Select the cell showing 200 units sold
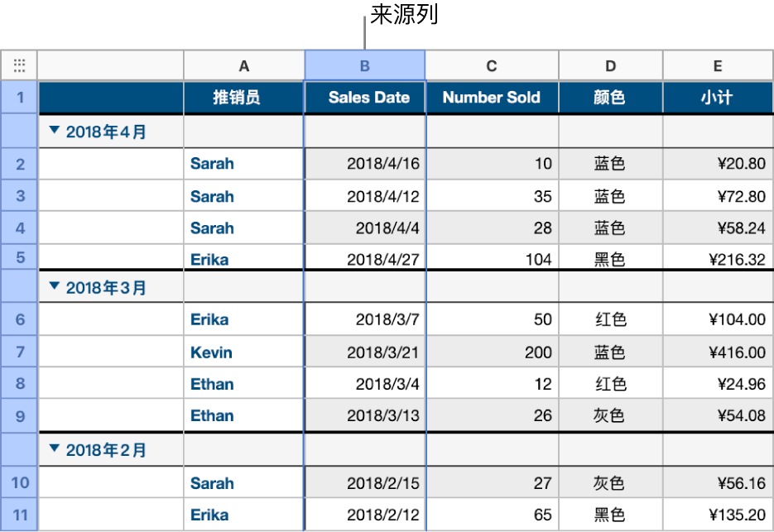 [491, 352]
